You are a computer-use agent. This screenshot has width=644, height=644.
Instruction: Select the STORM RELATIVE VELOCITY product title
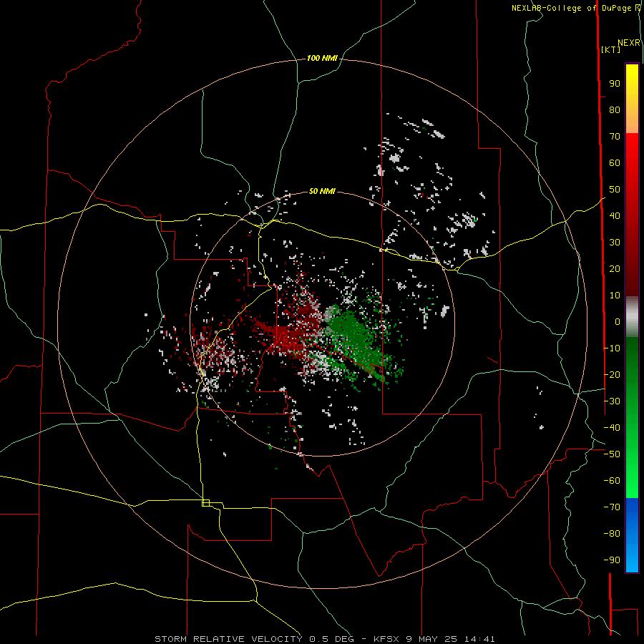pos(230,639)
